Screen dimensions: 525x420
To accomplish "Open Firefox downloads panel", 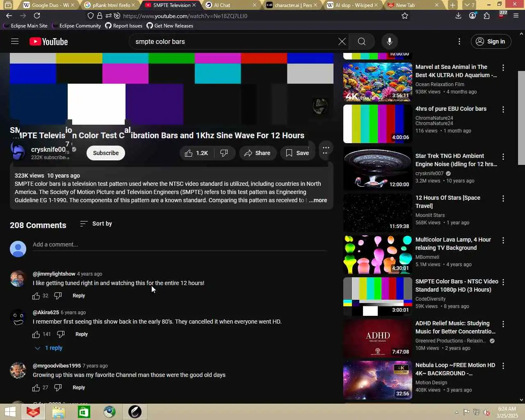I will [459, 16].
